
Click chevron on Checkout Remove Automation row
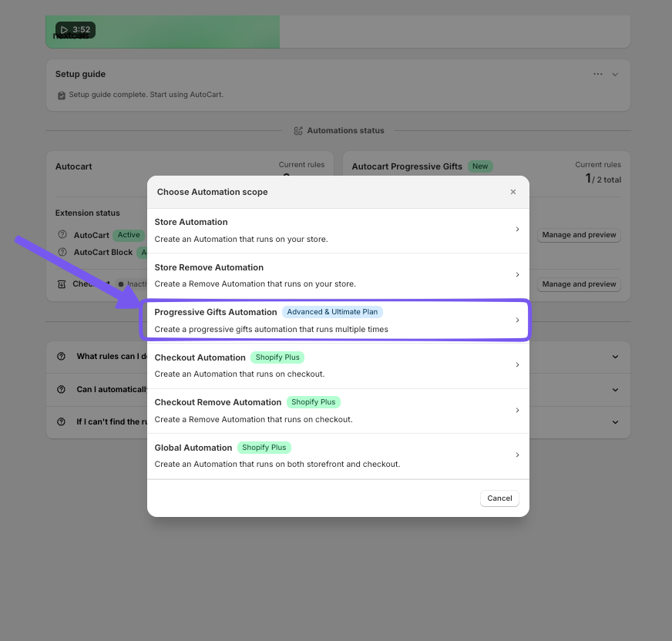click(517, 410)
